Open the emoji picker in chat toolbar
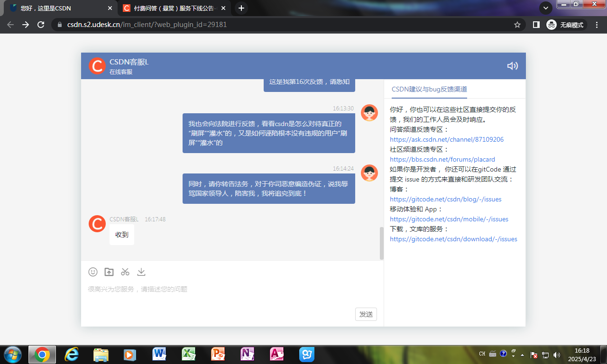 [93, 272]
